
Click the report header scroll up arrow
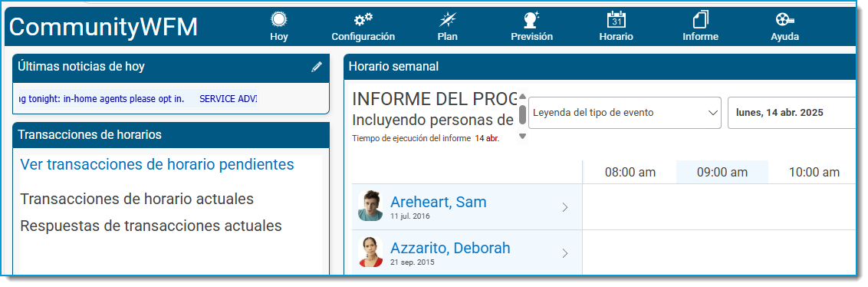(x=522, y=96)
